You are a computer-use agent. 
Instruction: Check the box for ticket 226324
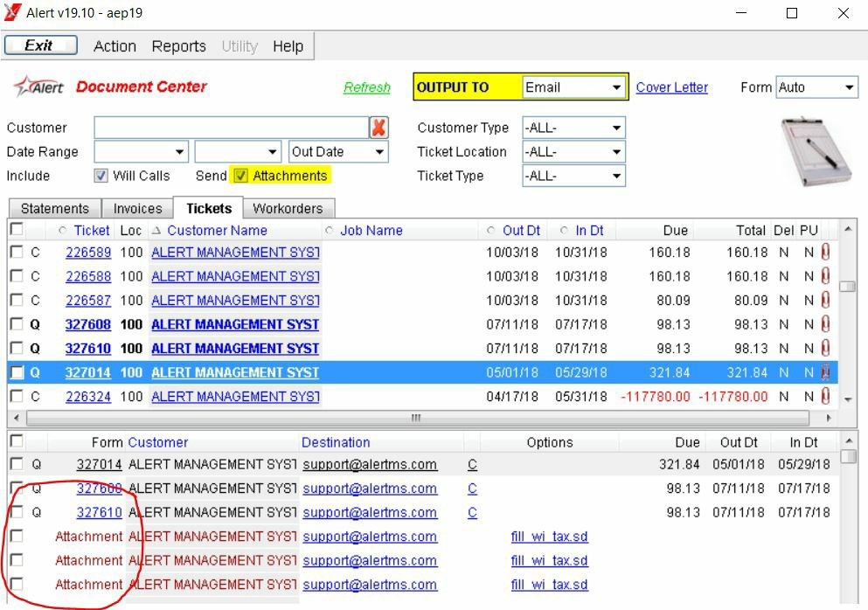17,397
